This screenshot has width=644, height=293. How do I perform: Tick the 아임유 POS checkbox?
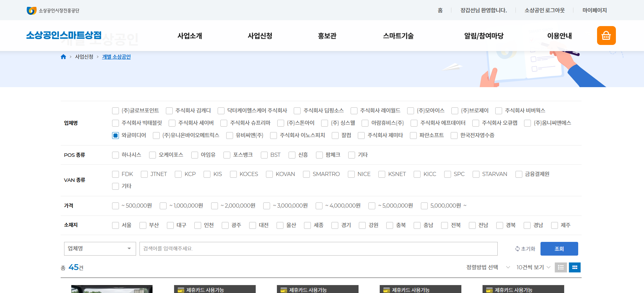195,155
